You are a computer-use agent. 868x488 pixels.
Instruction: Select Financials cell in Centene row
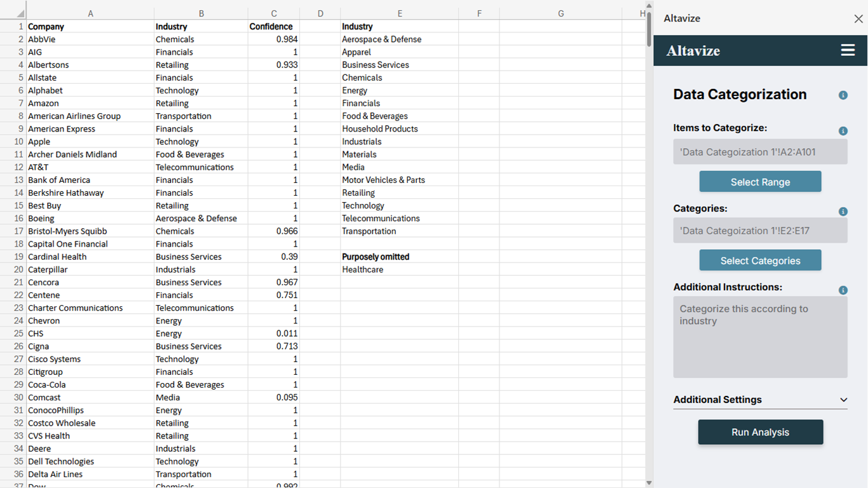pos(201,295)
